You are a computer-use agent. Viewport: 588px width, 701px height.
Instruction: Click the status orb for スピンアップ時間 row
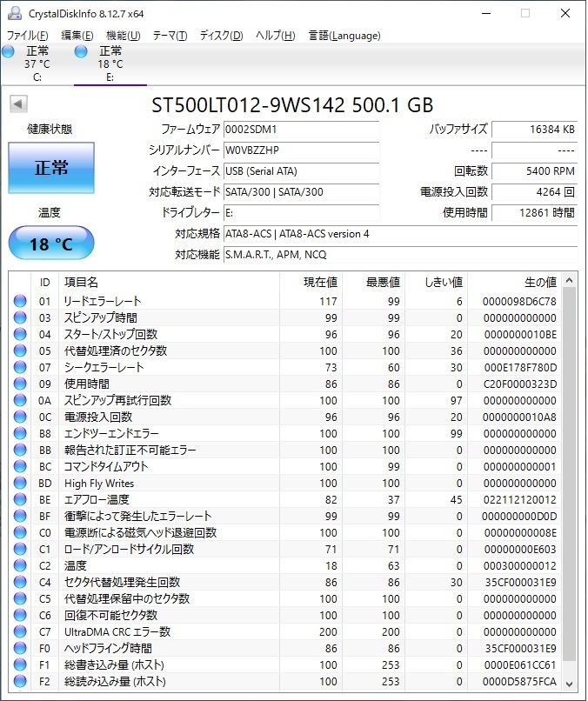pos(20,317)
